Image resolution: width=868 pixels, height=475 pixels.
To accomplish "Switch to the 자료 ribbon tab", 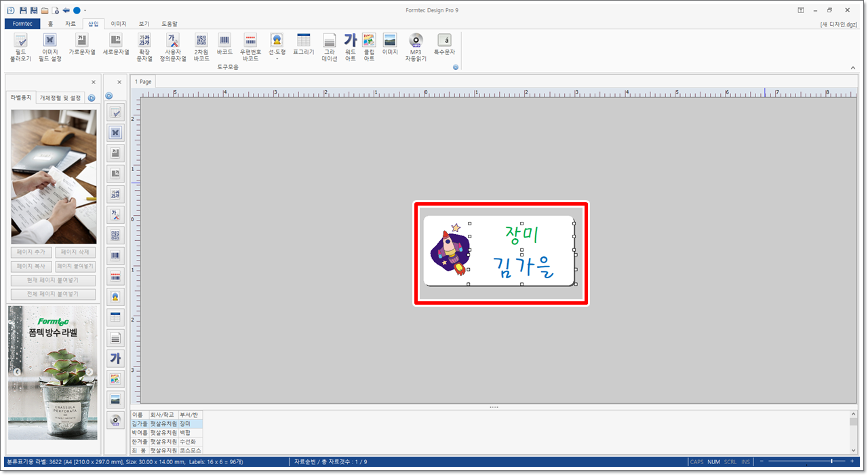I will (x=71, y=24).
